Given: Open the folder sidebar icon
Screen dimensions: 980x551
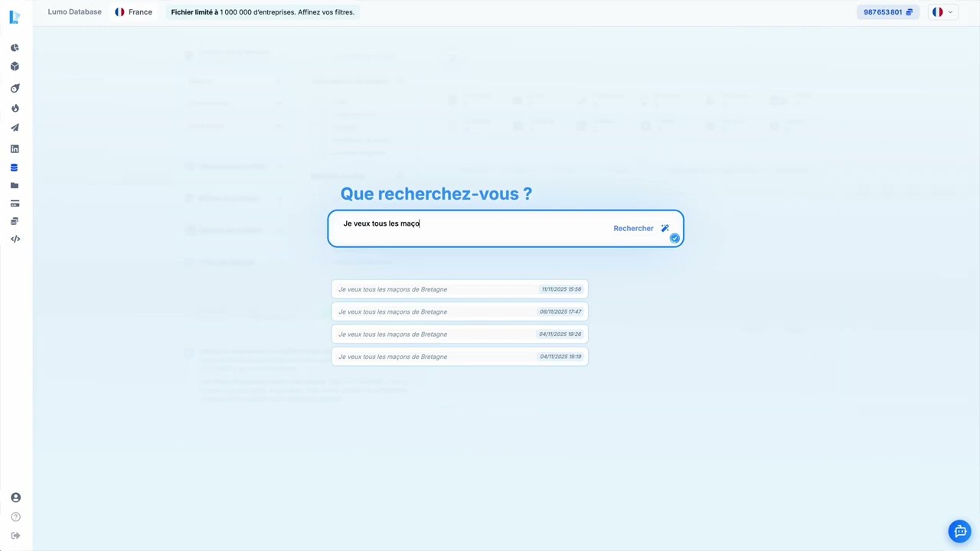Looking at the screenshot, I should pos(15,186).
